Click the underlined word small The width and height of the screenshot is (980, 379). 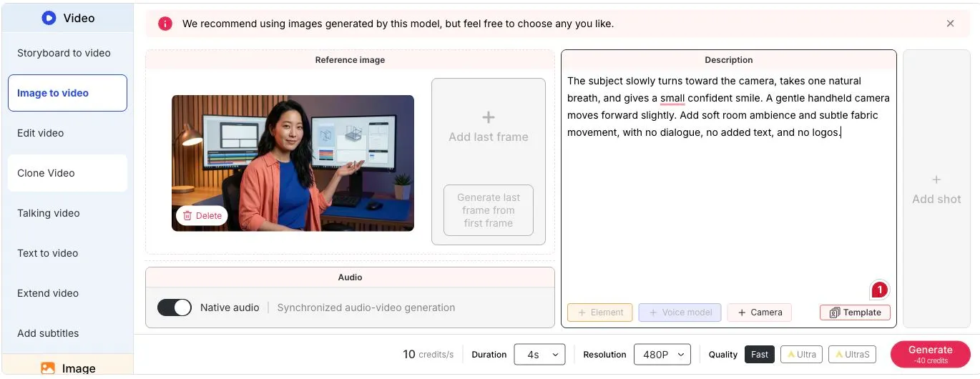pyautogui.click(x=672, y=98)
